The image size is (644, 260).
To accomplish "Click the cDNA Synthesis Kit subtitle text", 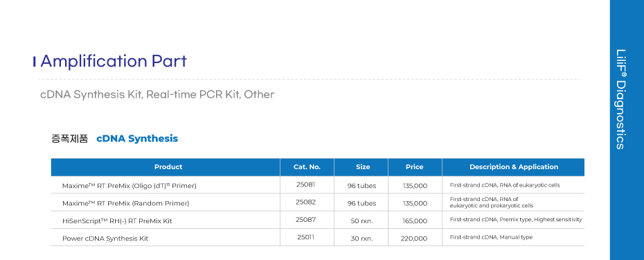I will coord(91,94).
